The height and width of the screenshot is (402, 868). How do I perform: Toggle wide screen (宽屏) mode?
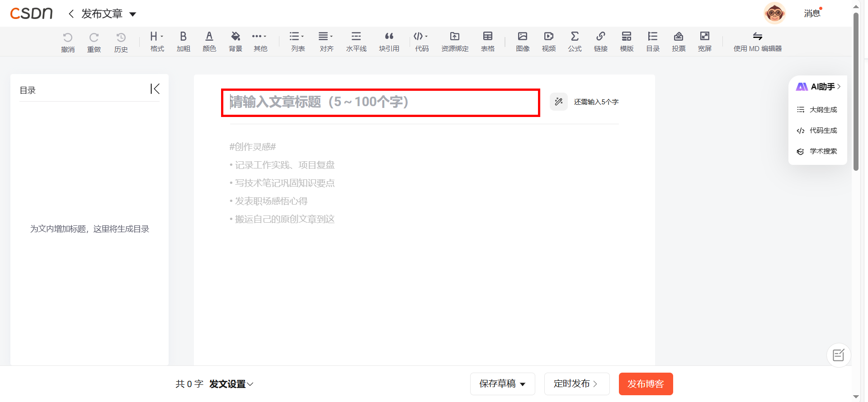tap(704, 37)
